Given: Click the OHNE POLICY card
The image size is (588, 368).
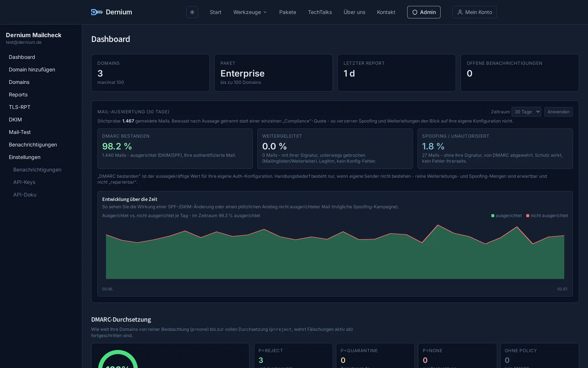Looking at the screenshot, I should pos(539,356).
